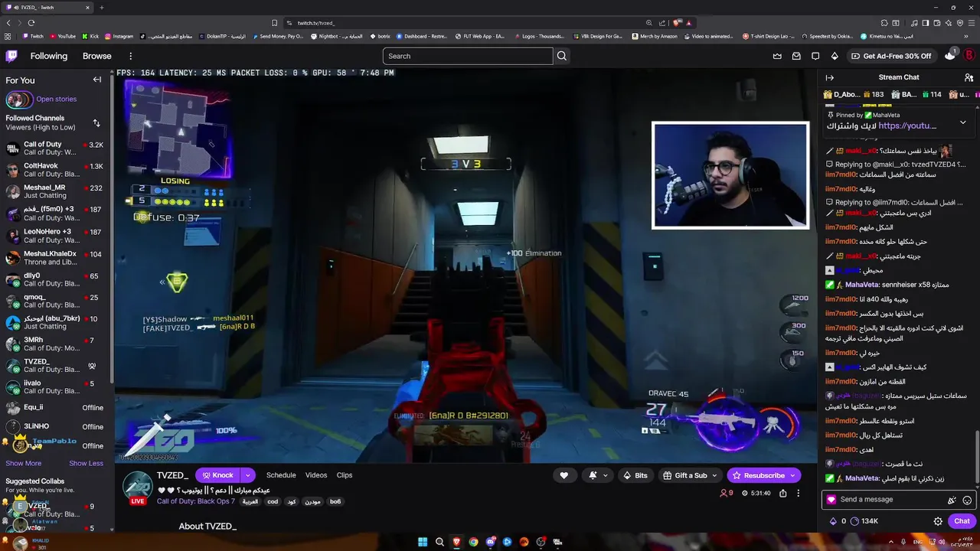Collapse Stream Chat with arrow icon
This screenshot has width=980, height=551.
point(830,77)
